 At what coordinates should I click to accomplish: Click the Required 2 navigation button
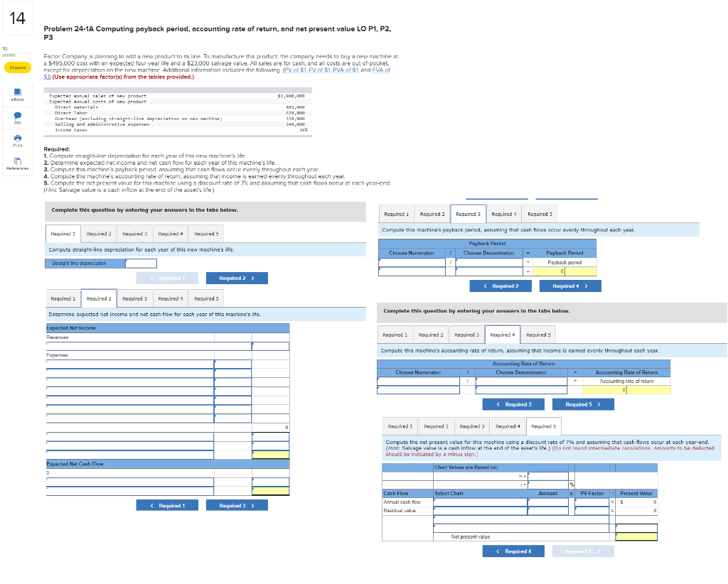[237, 278]
